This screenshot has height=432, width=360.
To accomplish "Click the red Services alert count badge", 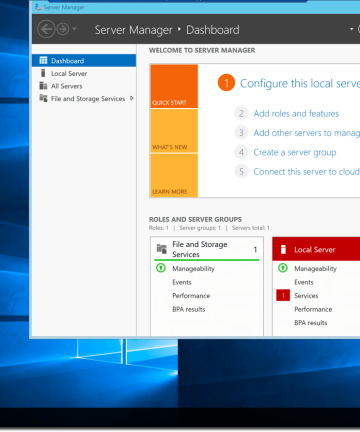I will pos(283,295).
